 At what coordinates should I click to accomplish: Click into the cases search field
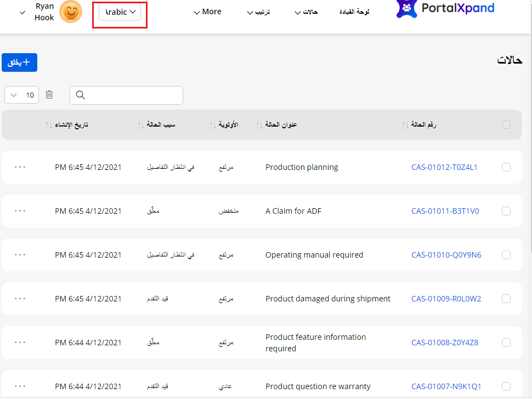tap(132, 95)
